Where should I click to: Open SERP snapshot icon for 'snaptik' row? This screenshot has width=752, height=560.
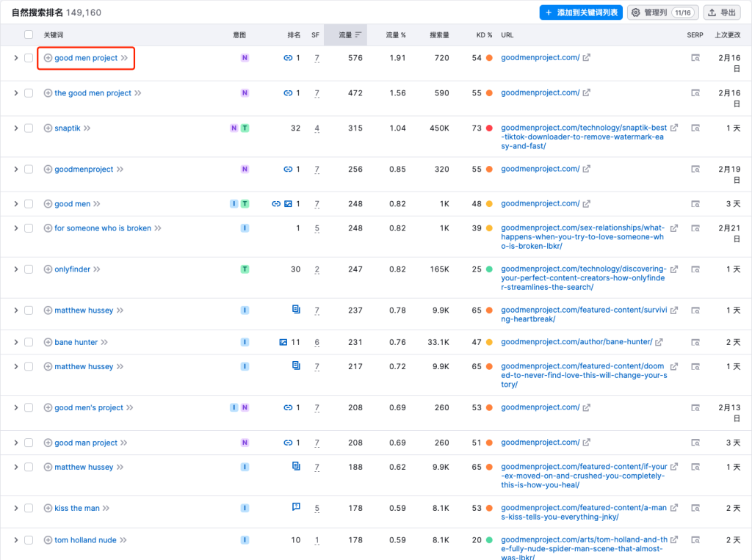point(695,128)
